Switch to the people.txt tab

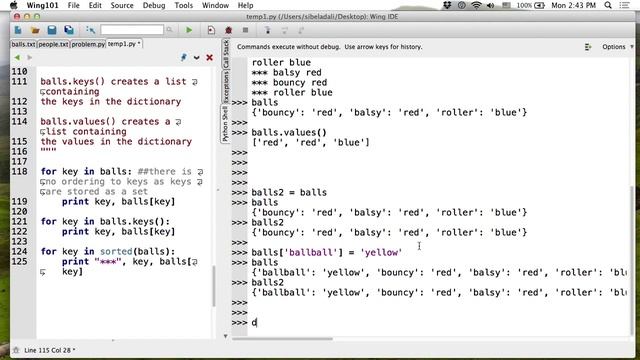pyautogui.click(x=53, y=44)
